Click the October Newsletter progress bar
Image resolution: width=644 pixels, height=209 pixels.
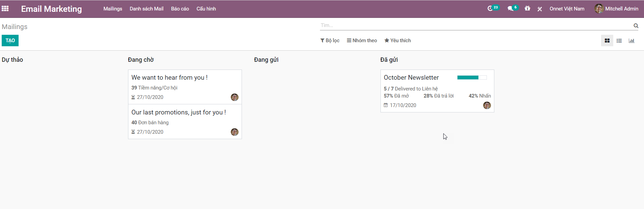(x=472, y=78)
